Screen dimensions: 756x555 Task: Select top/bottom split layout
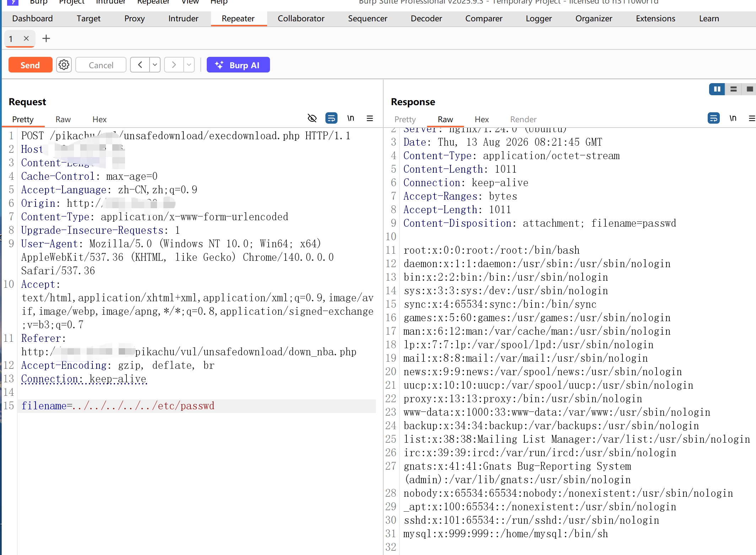click(733, 89)
